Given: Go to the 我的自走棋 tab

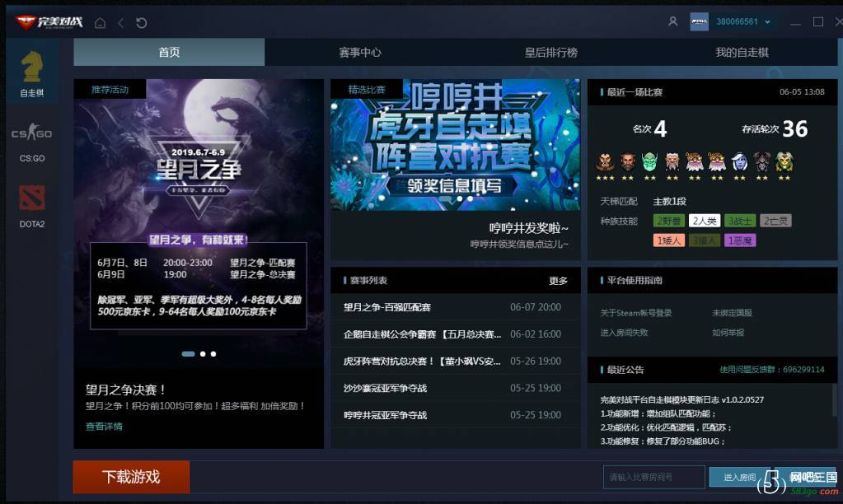Looking at the screenshot, I should point(742,52).
